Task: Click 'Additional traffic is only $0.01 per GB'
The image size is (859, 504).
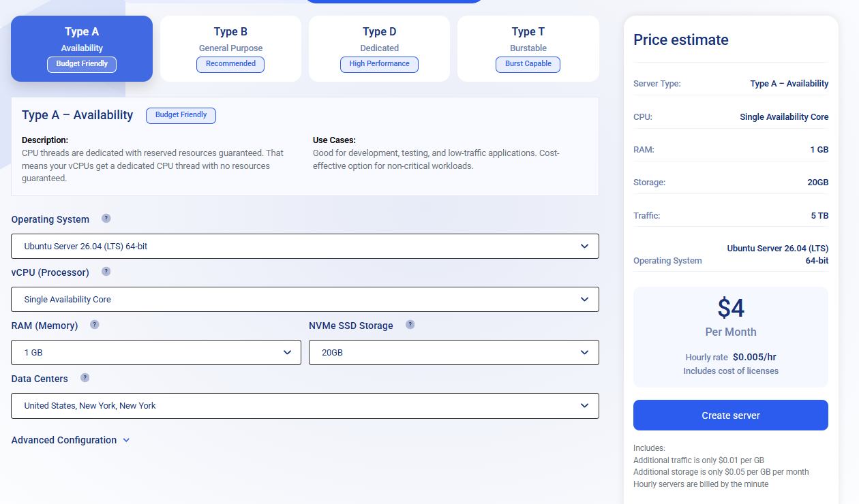Action: coord(699,460)
